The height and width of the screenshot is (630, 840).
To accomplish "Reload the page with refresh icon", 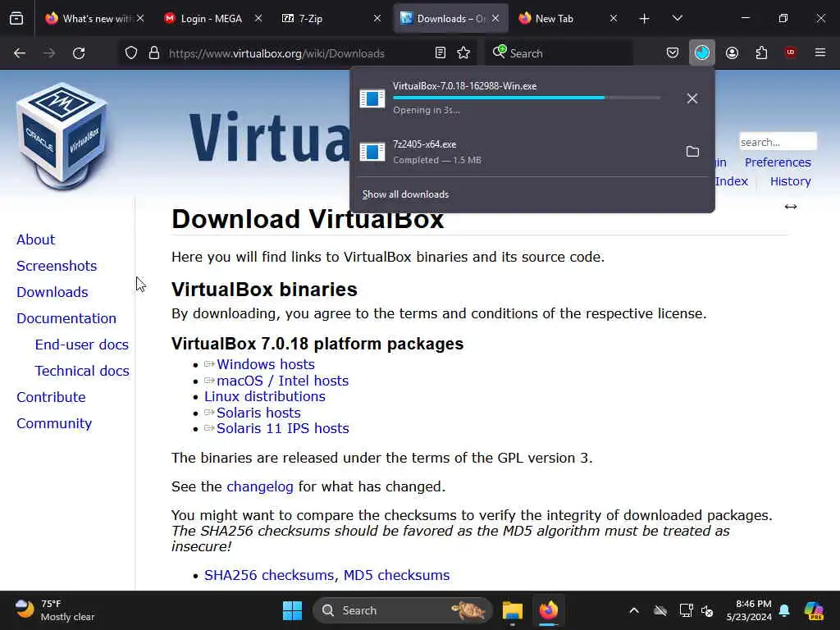I will 79,53.
